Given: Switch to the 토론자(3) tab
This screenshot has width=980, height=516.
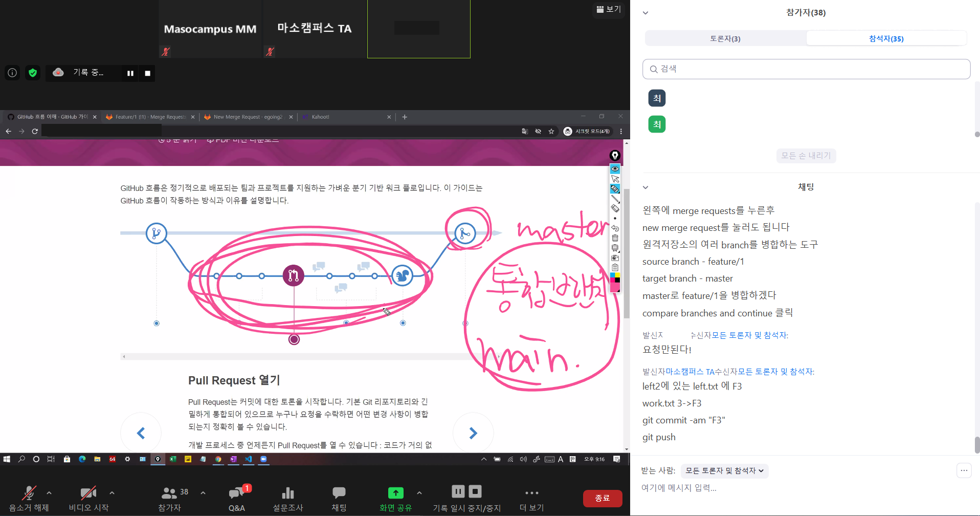Looking at the screenshot, I should [725, 38].
